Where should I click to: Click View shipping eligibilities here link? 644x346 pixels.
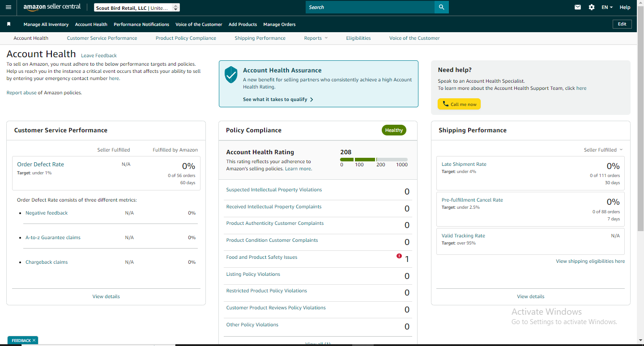coord(590,261)
